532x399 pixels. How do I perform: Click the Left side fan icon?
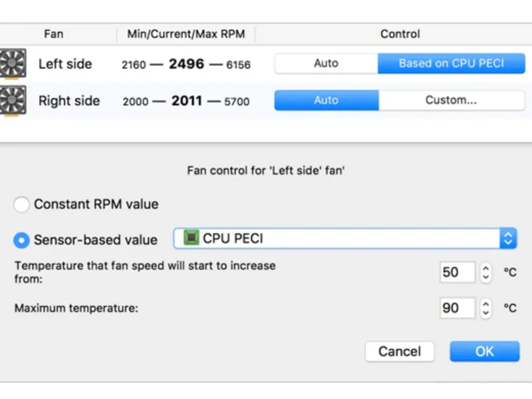click(x=11, y=65)
